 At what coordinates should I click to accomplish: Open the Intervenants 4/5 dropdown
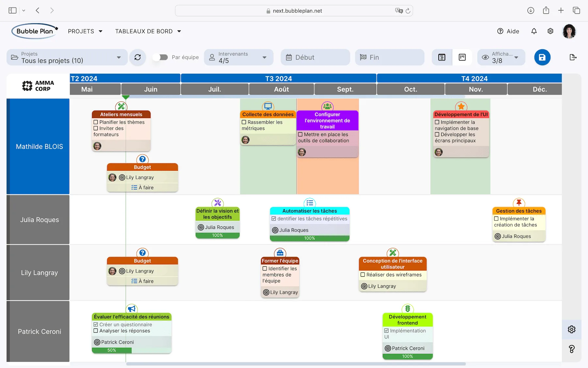point(239,57)
